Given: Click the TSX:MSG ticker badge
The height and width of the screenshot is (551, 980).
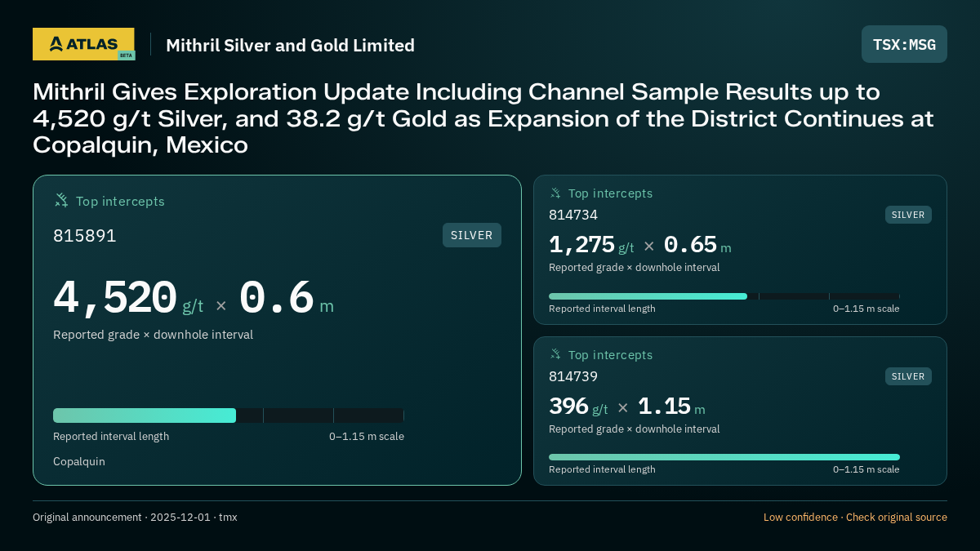Looking at the screenshot, I should pos(904,44).
